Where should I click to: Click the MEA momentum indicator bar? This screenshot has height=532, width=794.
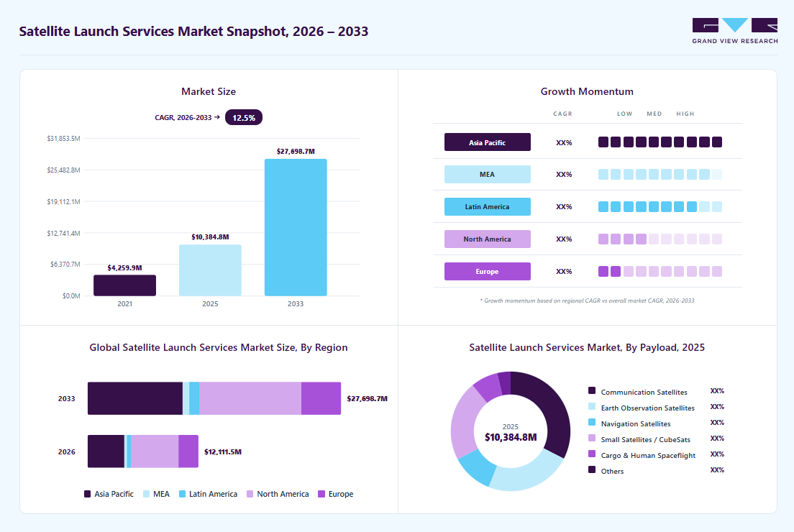[x=660, y=174]
